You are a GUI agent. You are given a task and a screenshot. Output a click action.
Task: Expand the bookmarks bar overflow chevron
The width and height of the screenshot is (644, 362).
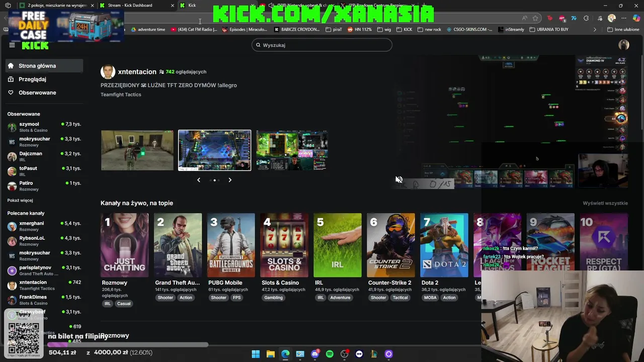coord(595,29)
